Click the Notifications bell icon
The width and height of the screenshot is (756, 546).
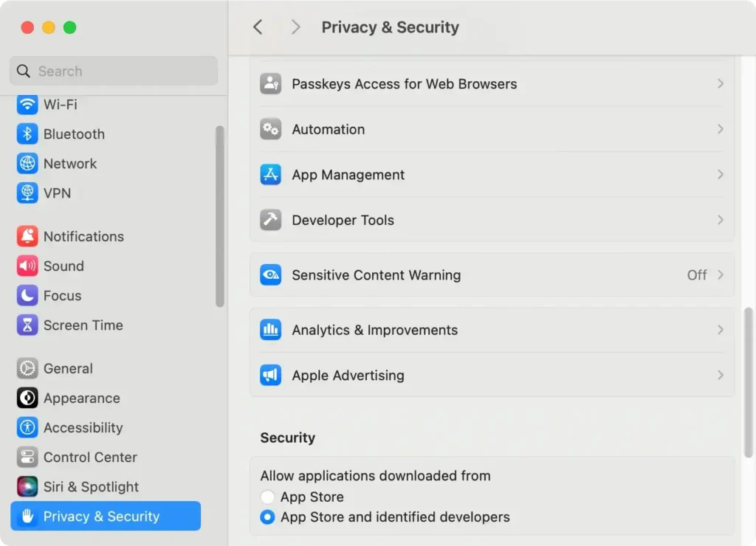click(27, 236)
